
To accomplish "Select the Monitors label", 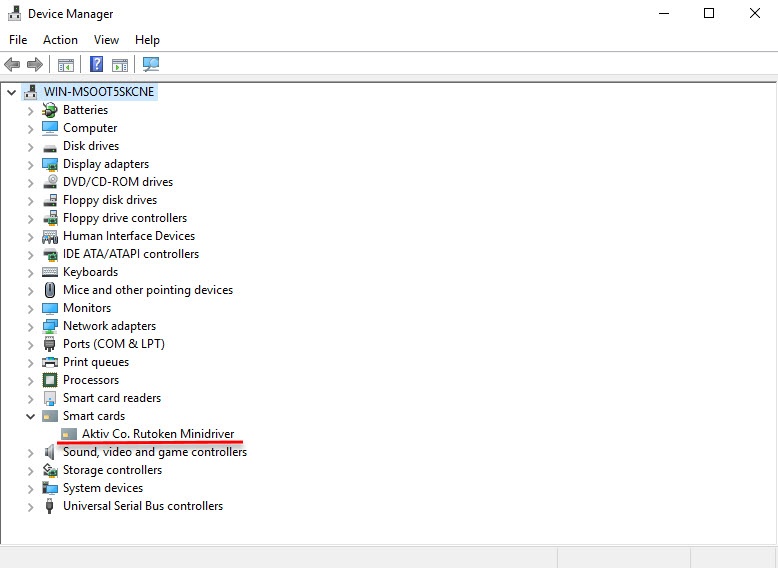I will (87, 308).
